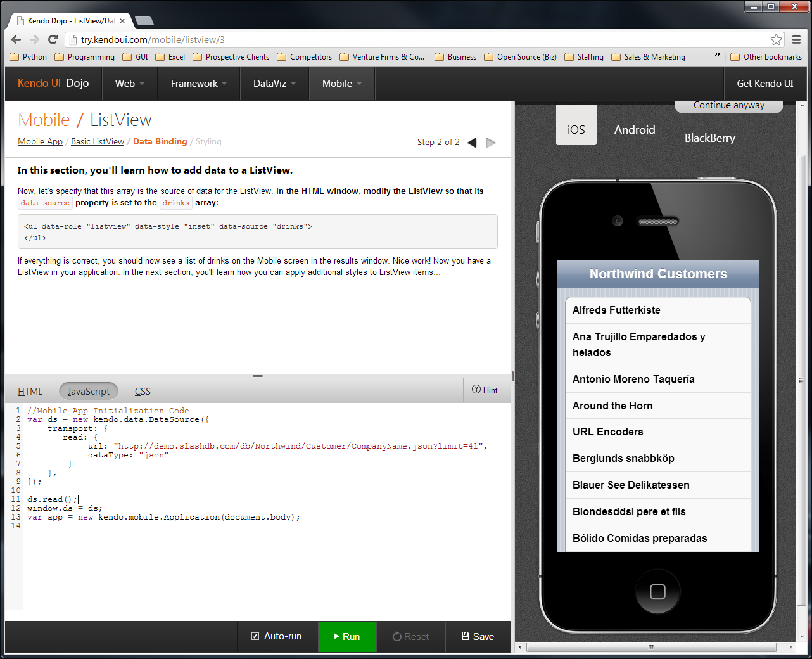The image size is (812, 659).
Task: Select Bólido Comidas preparadas in the list
Action: [x=658, y=539]
